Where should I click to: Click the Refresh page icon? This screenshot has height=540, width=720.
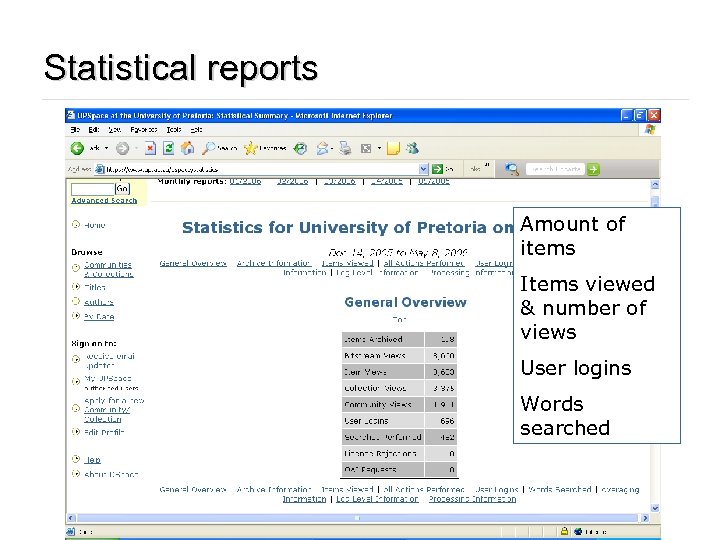[x=168, y=148]
